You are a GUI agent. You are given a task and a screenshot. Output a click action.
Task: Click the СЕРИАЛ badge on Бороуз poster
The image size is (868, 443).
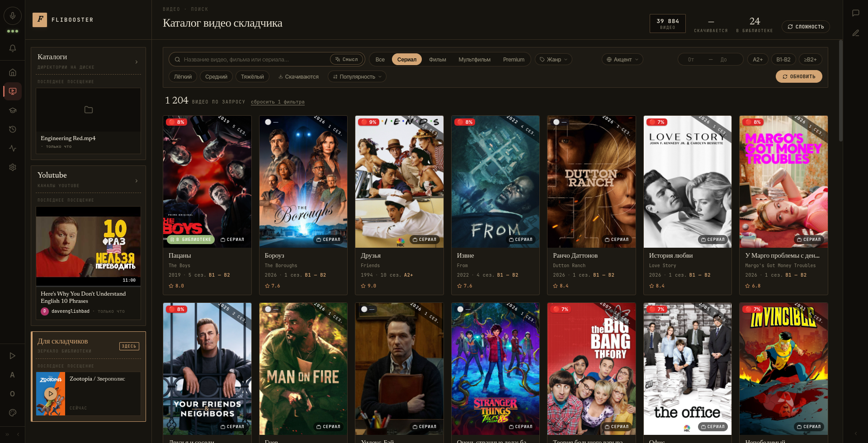pos(329,240)
